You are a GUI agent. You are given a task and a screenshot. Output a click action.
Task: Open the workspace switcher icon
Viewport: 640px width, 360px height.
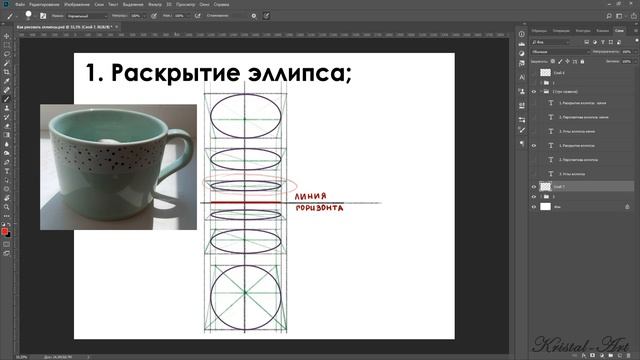(620, 16)
